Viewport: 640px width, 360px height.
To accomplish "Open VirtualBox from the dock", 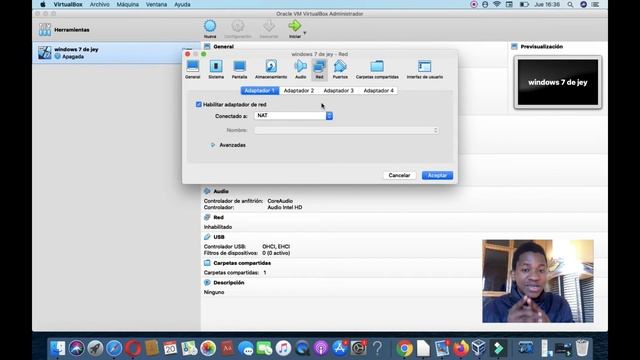I will point(478,348).
